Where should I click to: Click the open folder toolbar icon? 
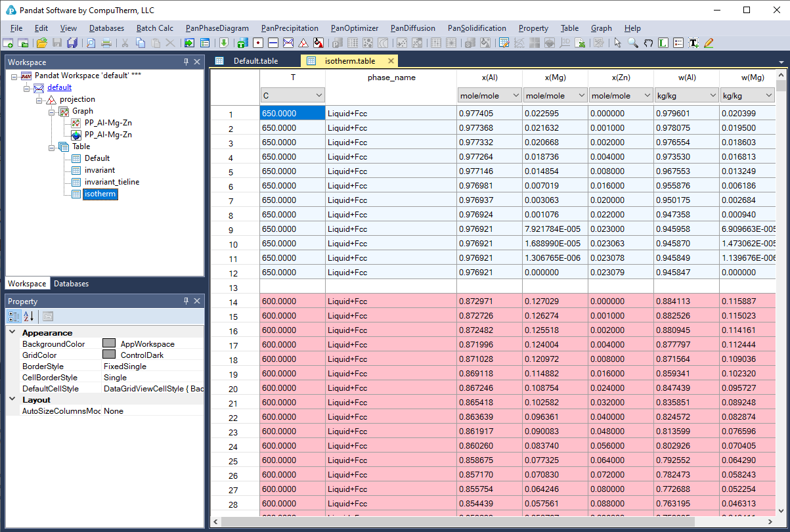(41, 43)
